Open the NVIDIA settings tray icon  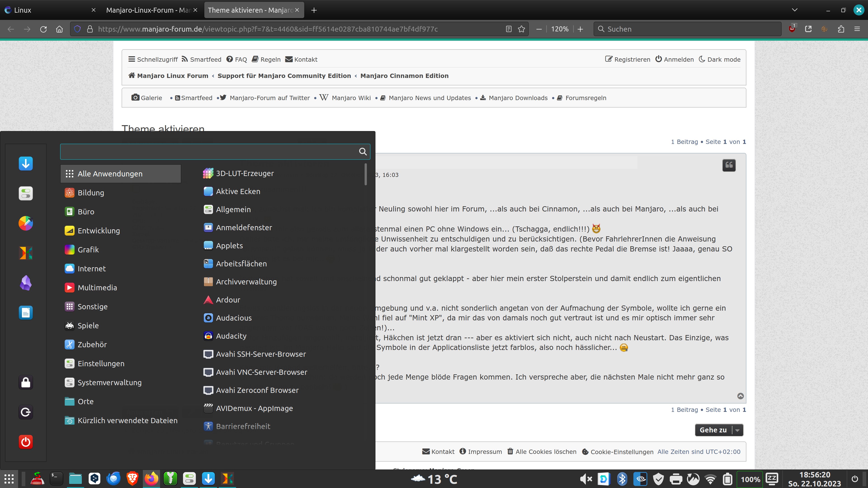(x=640, y=479)
